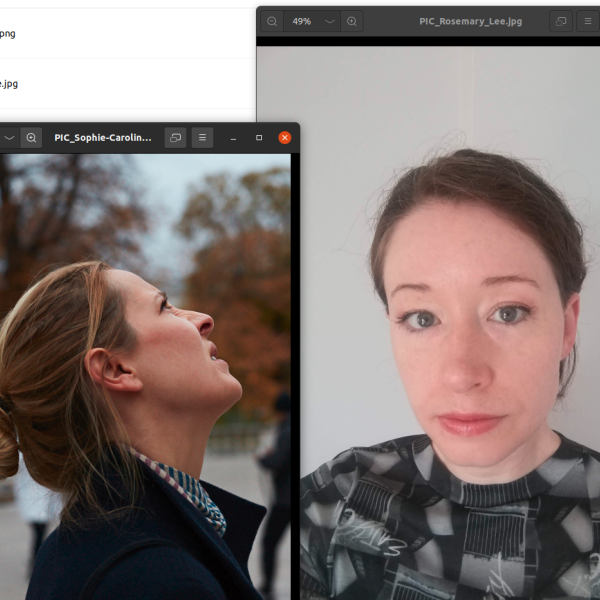Toggle image gallery button in Rosemary_Lee window
The height and width of the screenshot is (600, 600).
561,21
